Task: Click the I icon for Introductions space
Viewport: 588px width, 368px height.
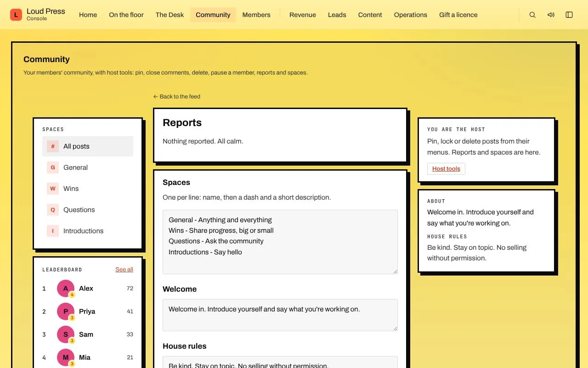Action: 53,231
